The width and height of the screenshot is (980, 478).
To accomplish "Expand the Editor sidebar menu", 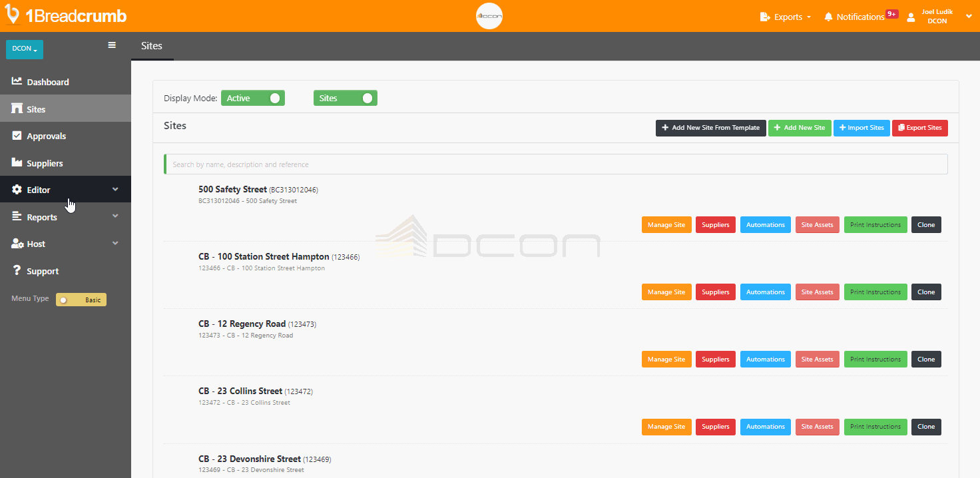I will point(37,189).
